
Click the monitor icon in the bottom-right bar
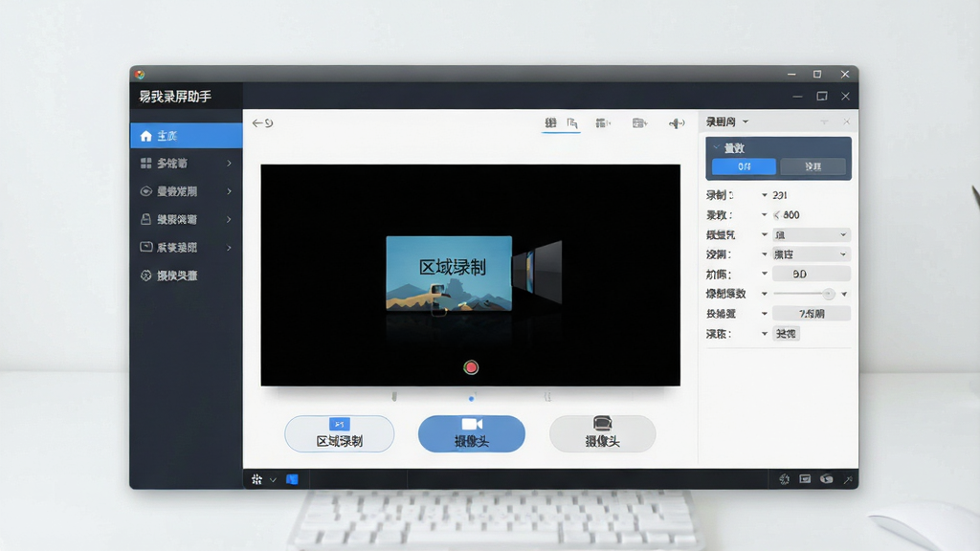click(805, 479)
